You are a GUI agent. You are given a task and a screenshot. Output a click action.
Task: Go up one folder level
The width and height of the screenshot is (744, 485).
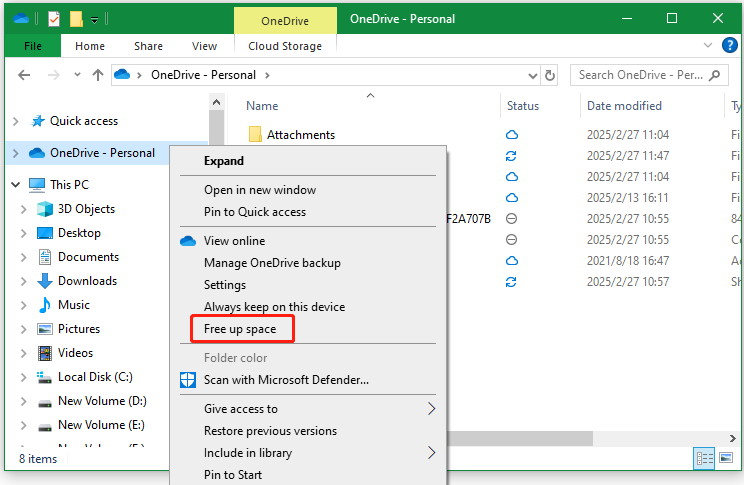(x=98, y=75)
